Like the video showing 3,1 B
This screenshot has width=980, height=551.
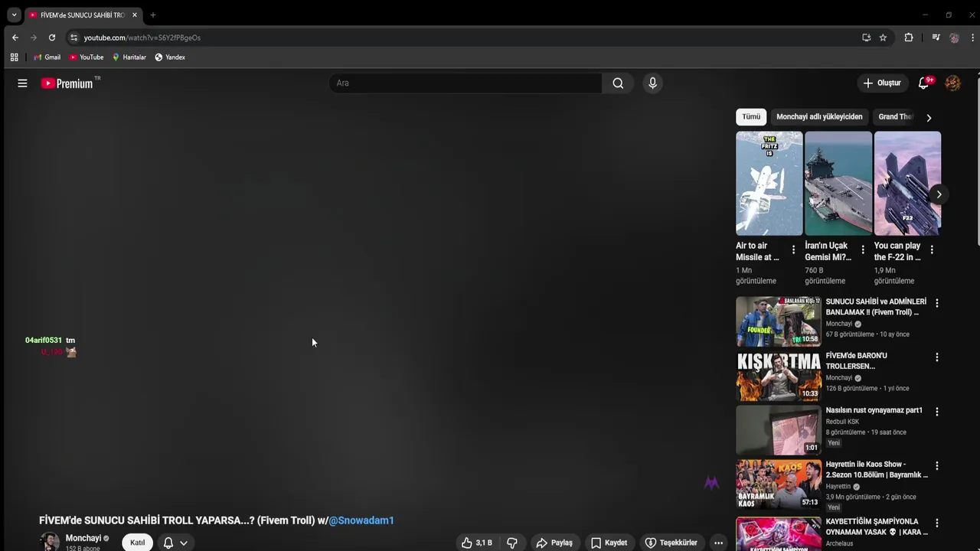coord(476,543)
